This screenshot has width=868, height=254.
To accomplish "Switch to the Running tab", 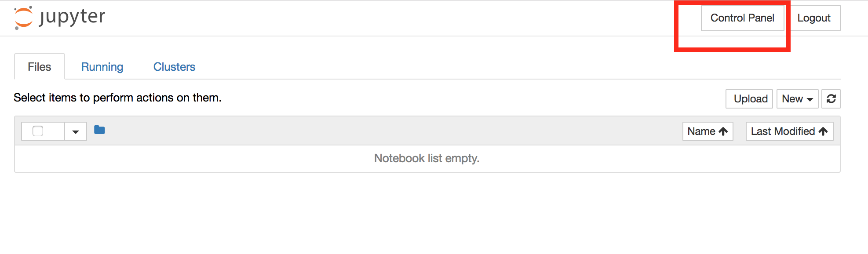I will 102,67.
